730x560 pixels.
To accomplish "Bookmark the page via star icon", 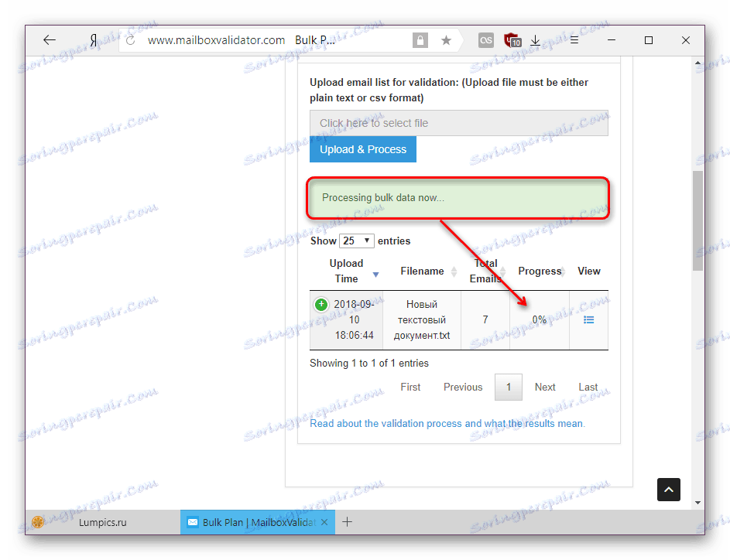I will point(446,39).
